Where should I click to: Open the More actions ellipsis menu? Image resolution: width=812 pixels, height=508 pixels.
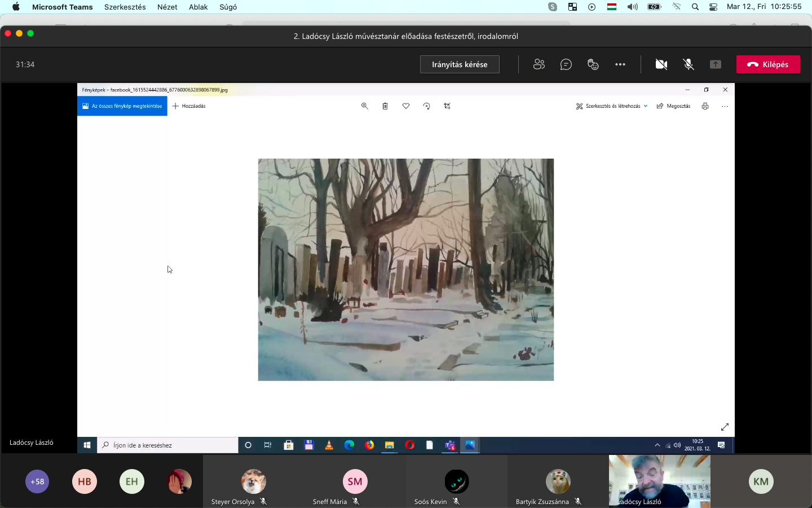[x=620, y=64]
